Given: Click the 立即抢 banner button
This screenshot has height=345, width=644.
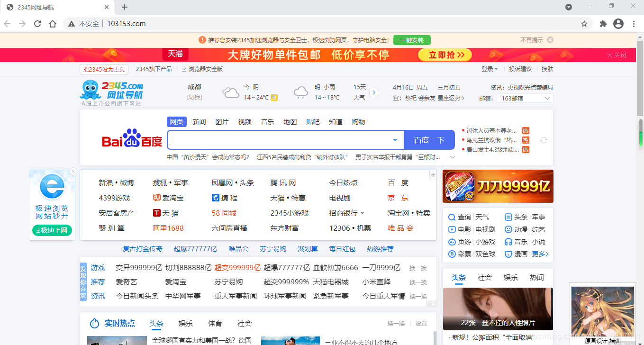Looking at the screenshot, I should click(444, 55).
